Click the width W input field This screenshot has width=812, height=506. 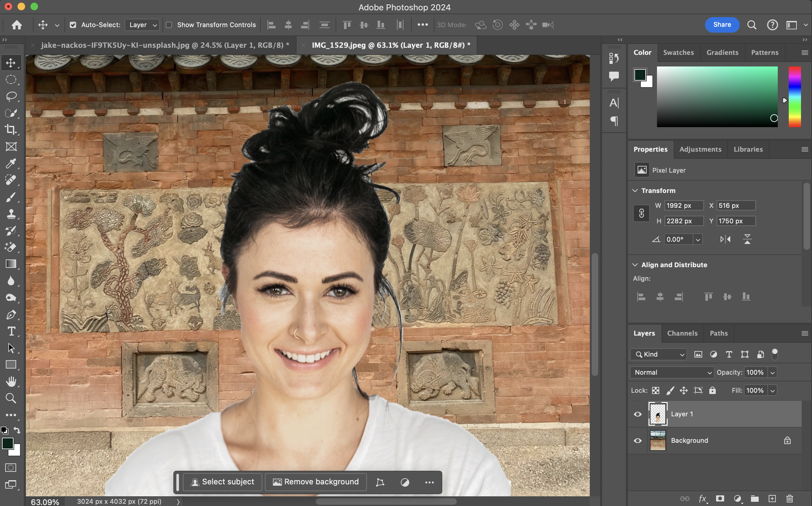click(x=683, y=206)
